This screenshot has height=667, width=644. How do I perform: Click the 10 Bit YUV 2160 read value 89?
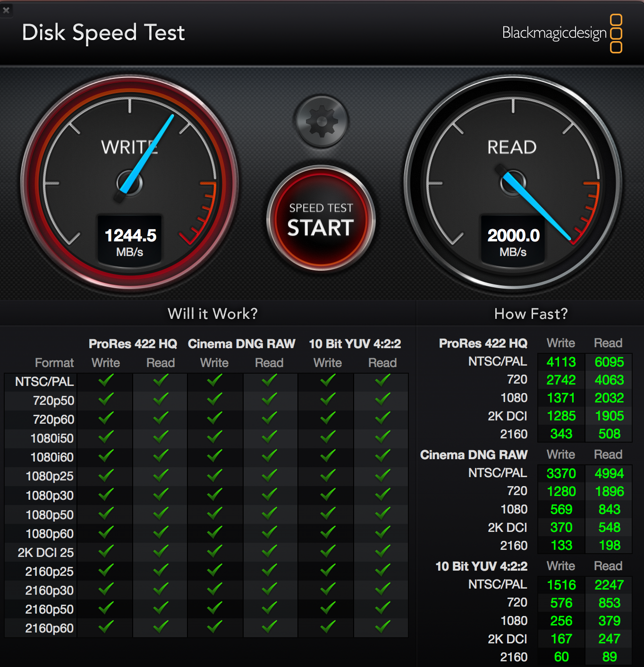610,657
